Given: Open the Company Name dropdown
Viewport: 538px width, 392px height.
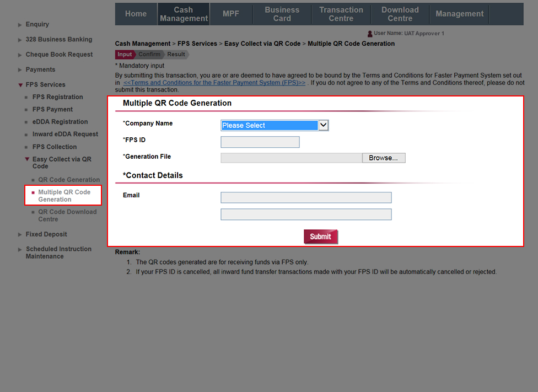Looking at the screenshot, I should [x=275, y=125].
